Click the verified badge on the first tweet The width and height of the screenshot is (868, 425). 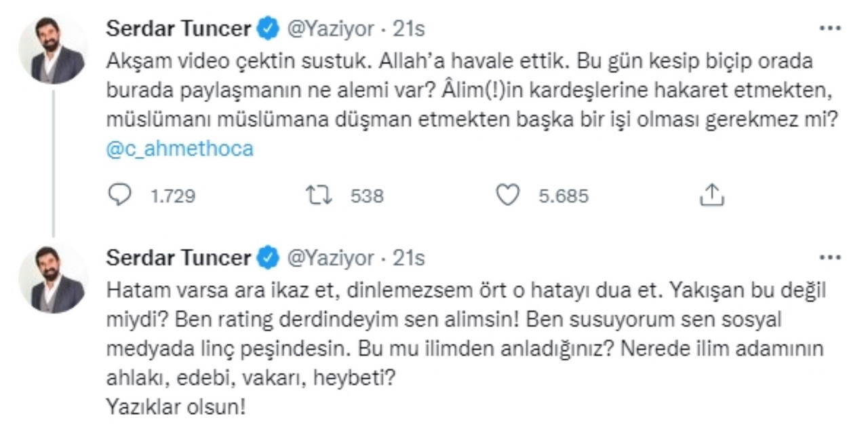(269, 29)
